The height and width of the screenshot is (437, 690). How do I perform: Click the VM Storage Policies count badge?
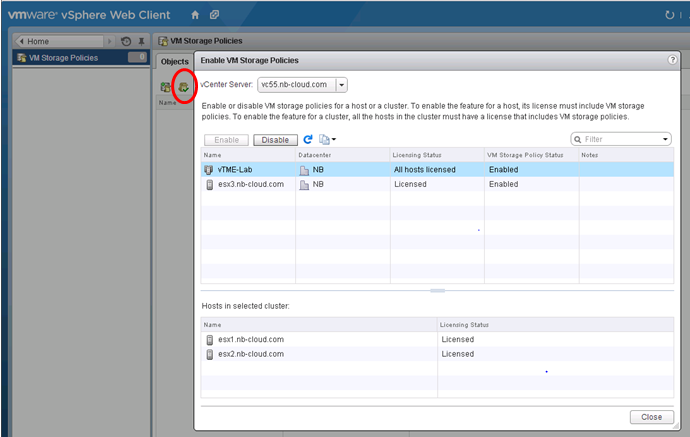pyautogui.click(x=137, y=57)
